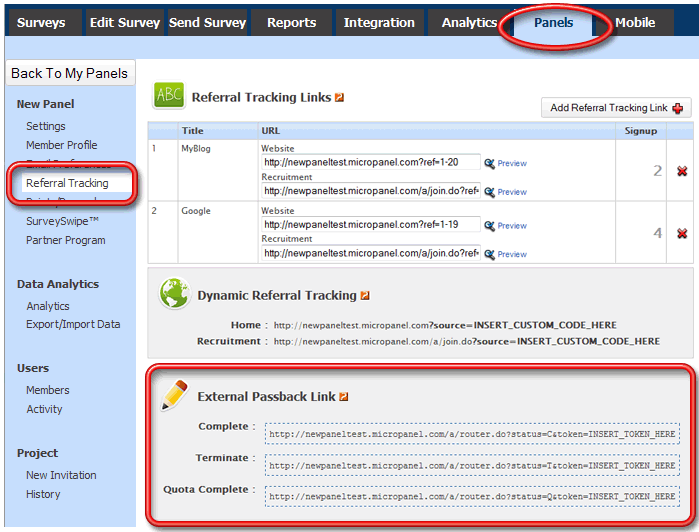This screenshot has height=532, width=699.
Task: Open Partner Program in the sidebar
Action: point(66,240)
